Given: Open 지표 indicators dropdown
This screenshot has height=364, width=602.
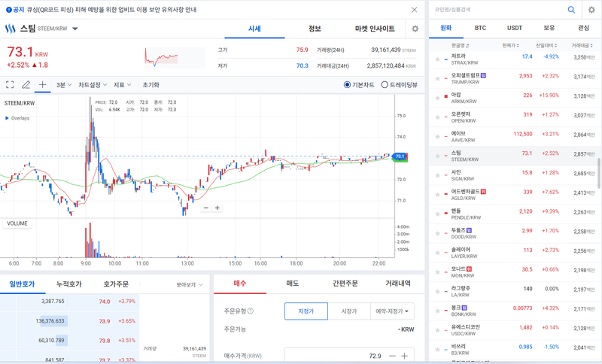Looking at the screenshot, I should pos(122,85).
